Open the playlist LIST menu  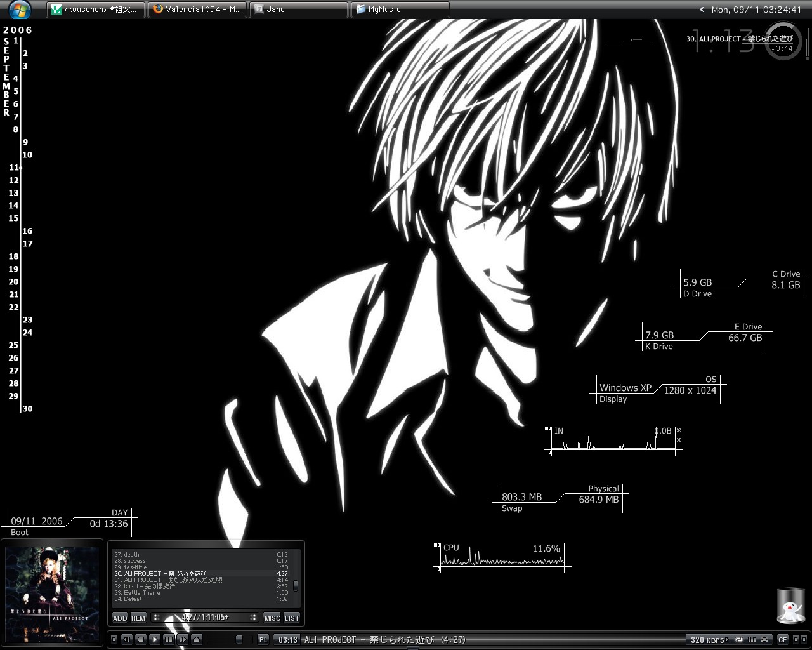(292, 618)
